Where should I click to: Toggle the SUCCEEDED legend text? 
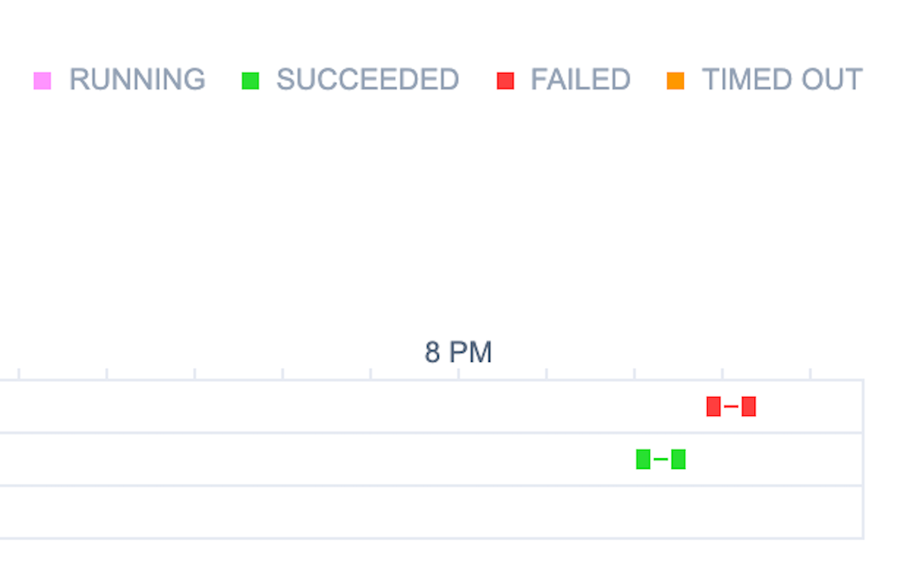coord(367,80)
